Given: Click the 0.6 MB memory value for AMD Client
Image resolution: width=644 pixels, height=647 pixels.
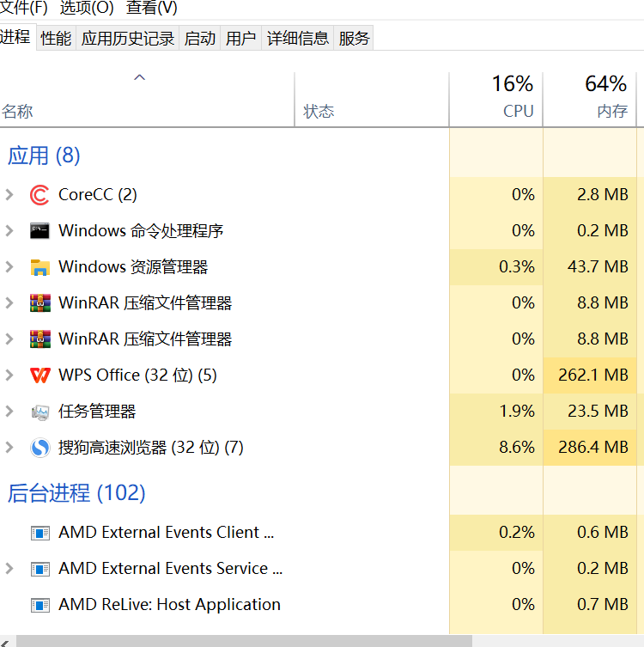Looking at the screenshot, I should (603, 532).
